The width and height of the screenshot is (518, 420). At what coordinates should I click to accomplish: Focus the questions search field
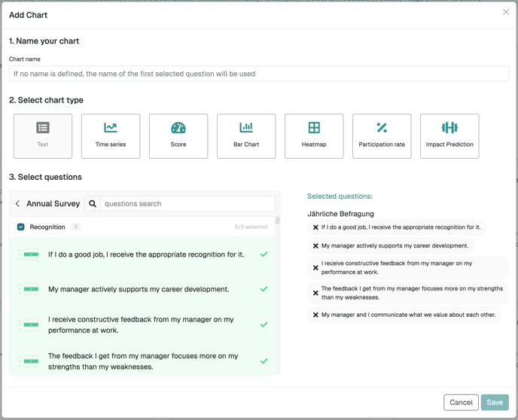pos(187,204)
